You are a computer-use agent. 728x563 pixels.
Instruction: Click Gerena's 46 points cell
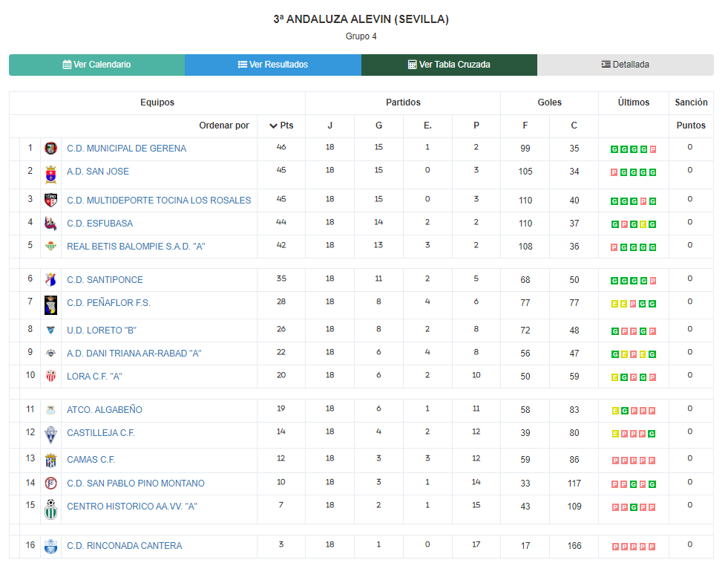tap(281, 147)
